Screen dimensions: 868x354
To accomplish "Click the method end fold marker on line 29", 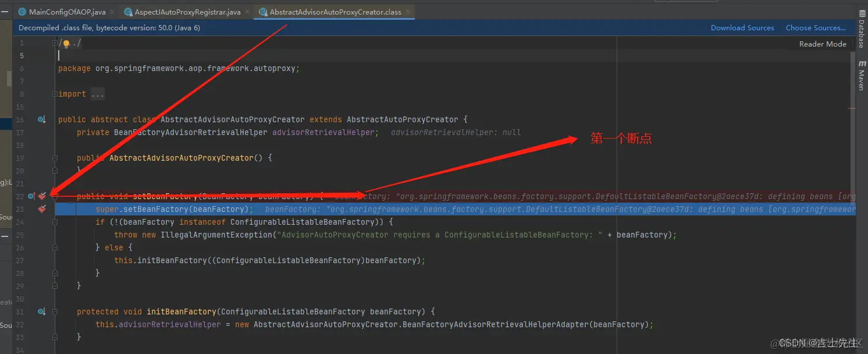I will [x=55, y=286].
